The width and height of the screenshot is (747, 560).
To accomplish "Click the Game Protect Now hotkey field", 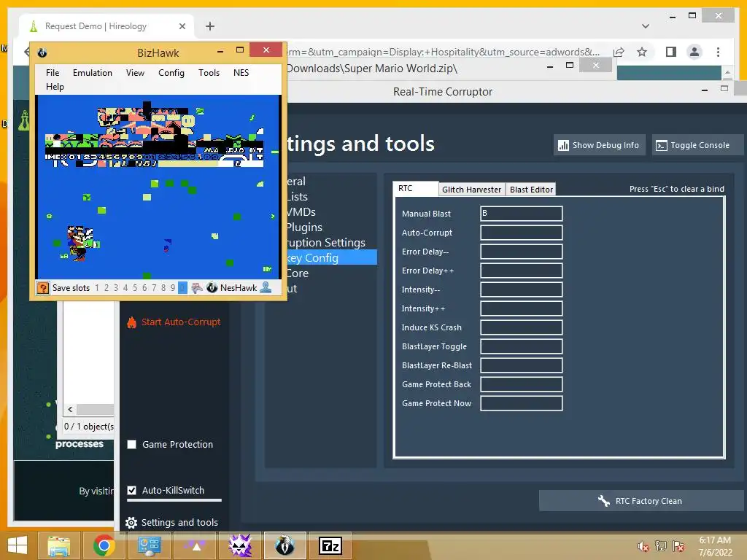I will [x=521, y=403].
